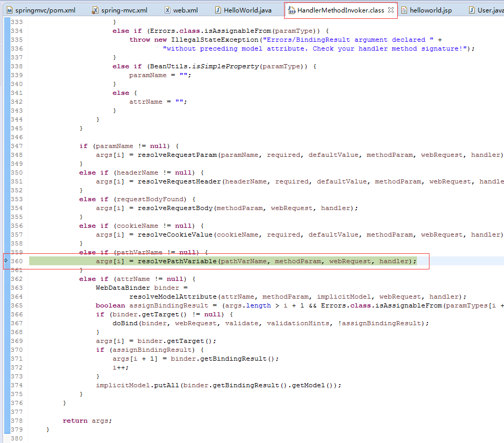This screenshot has width=504, height=443.
Task: Click the Maven icon on pom.xml tab
Action: tap(10, 10)
